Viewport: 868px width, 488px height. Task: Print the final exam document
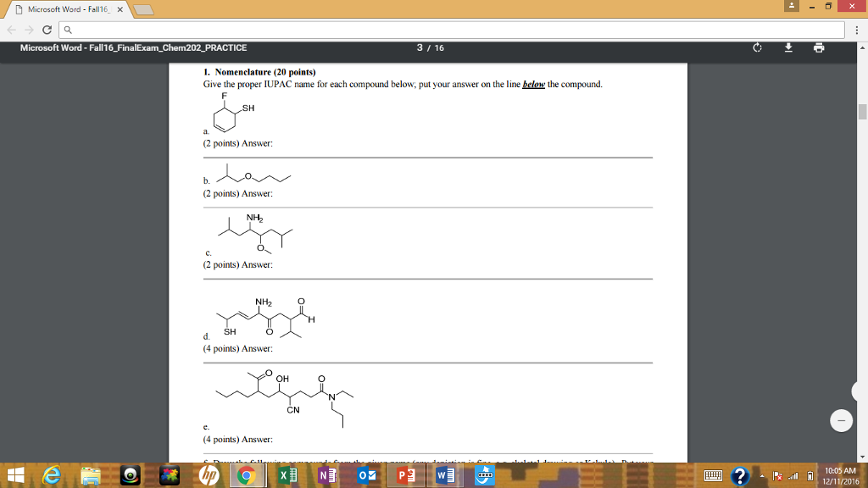(817, 48)
